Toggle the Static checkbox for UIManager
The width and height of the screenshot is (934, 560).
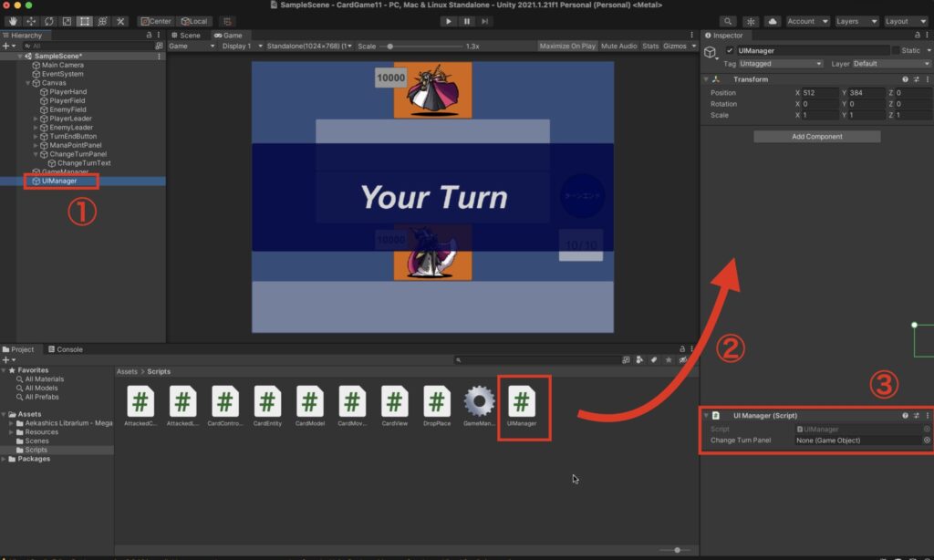coord(896,50)
